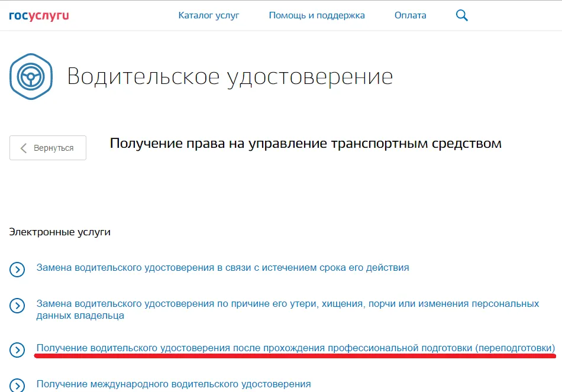Click arrow icon beside международного удостоверения service

(17, 385)
